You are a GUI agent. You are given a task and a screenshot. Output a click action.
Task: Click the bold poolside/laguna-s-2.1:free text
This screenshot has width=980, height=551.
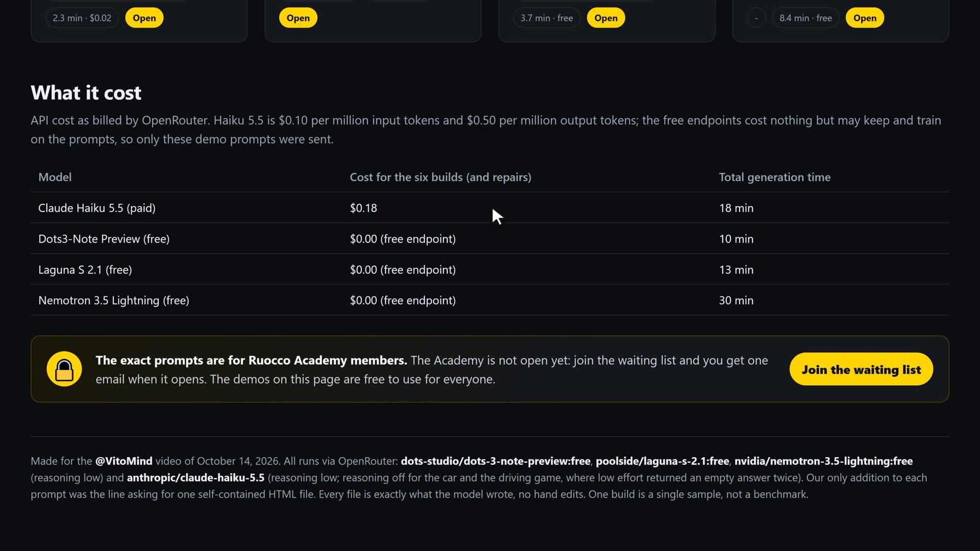(663, 461)
